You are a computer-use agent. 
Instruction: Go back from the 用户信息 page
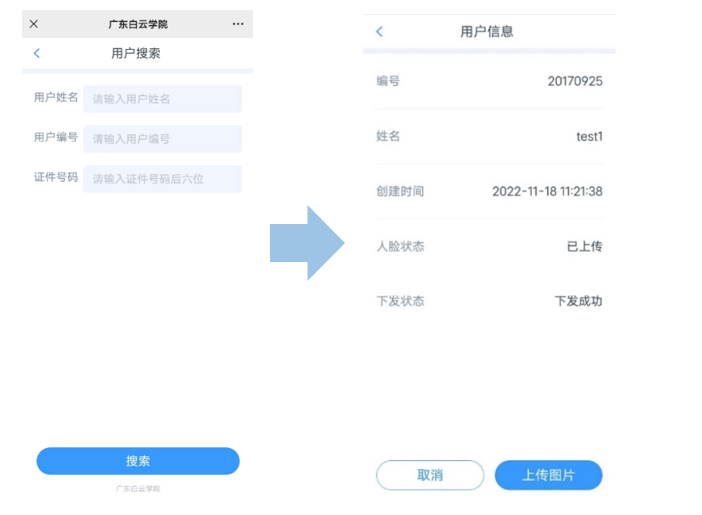(x=379, y=32)
